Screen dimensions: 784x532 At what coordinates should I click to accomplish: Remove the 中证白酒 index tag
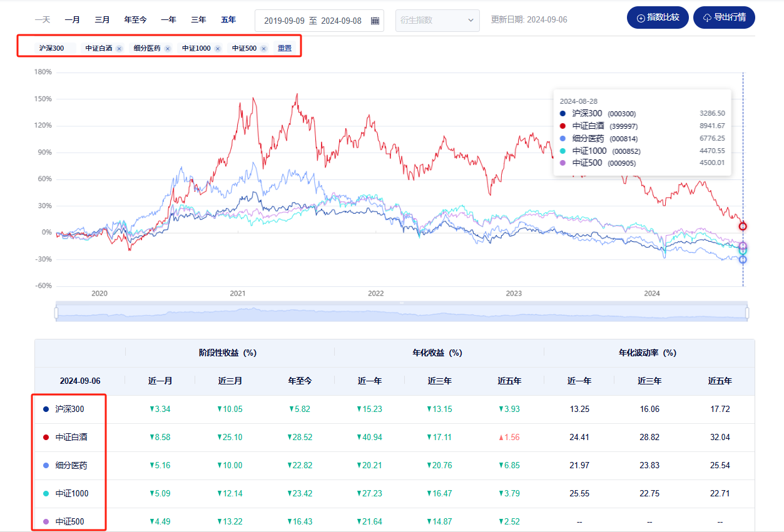(x=119, y=48)
